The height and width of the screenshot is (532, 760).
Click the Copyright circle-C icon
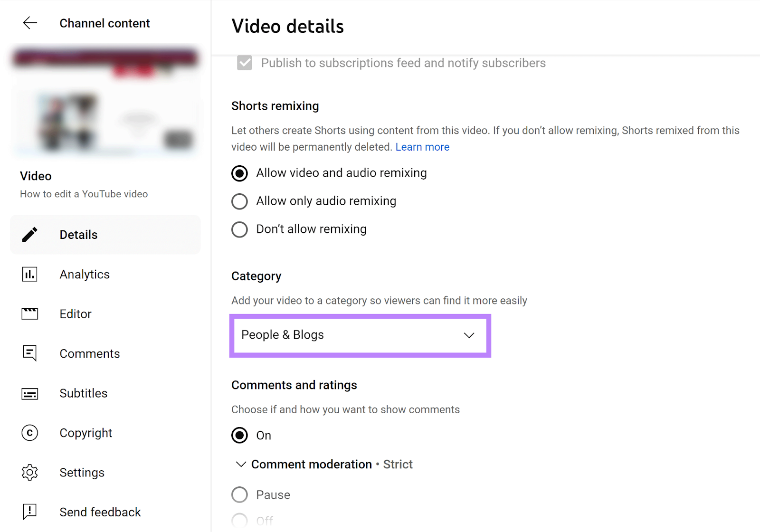coord(30,433)
